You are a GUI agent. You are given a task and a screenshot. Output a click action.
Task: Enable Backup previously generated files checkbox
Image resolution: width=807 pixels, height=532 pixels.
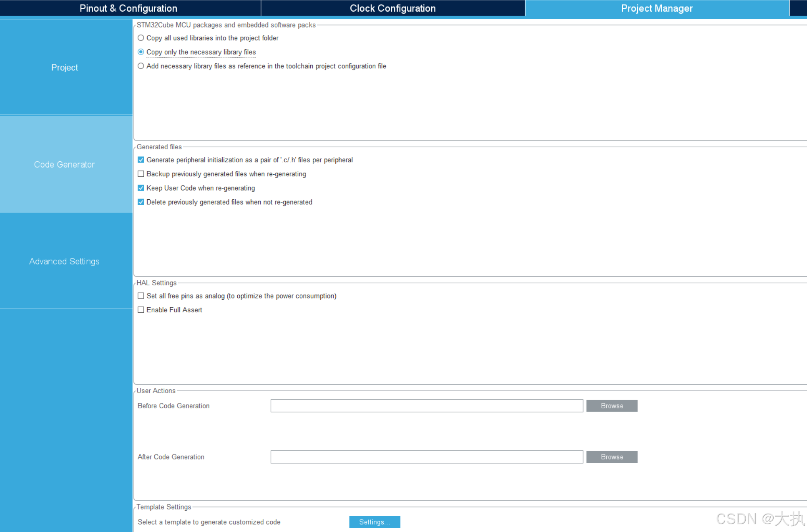pos(141,174)
